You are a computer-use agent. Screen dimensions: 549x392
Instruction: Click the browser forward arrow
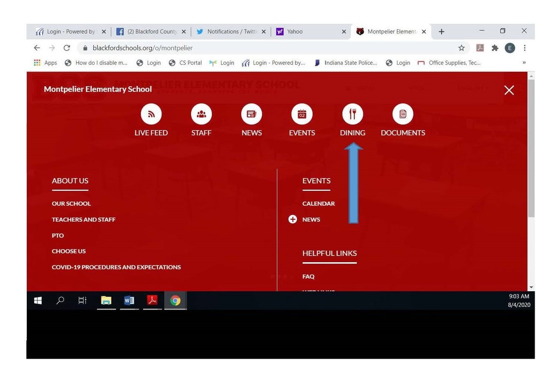(x=52, y=48)
